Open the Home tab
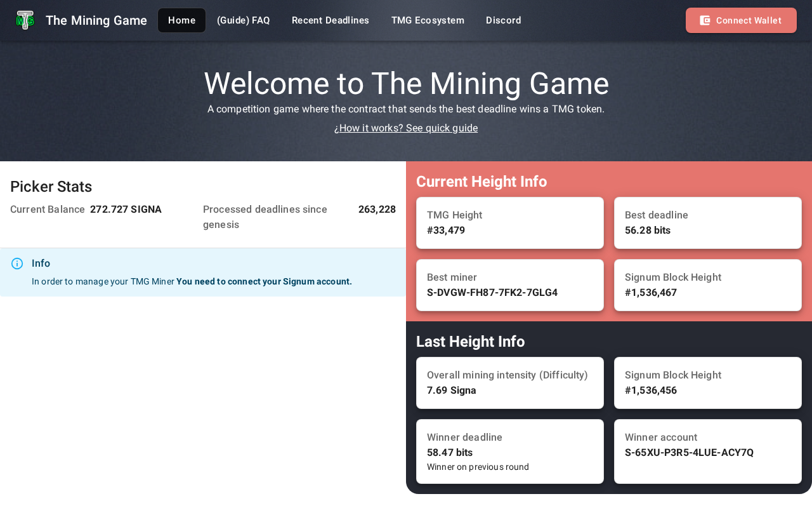812x508 pixels. (181, 20)
